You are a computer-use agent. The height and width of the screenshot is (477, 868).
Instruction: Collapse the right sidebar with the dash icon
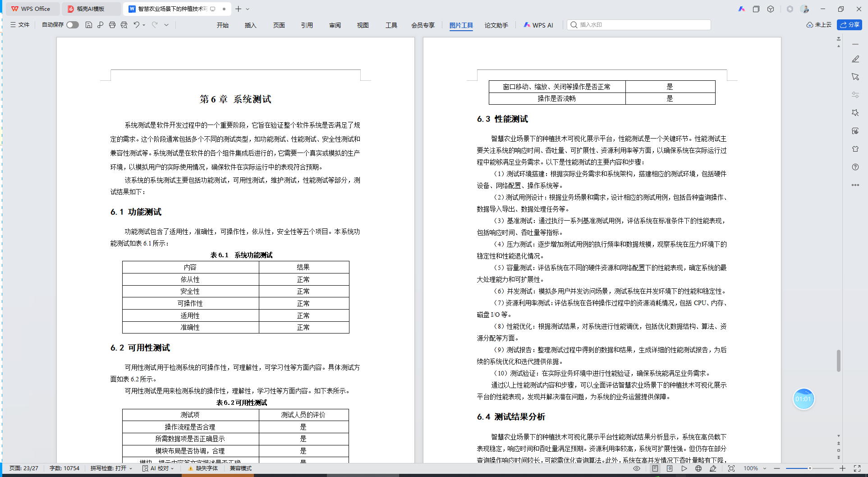click(x=855, y=44)
